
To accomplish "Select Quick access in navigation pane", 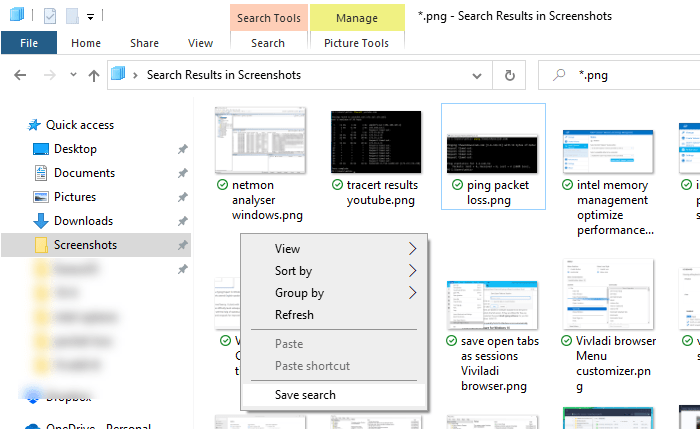I will (80, 125).
